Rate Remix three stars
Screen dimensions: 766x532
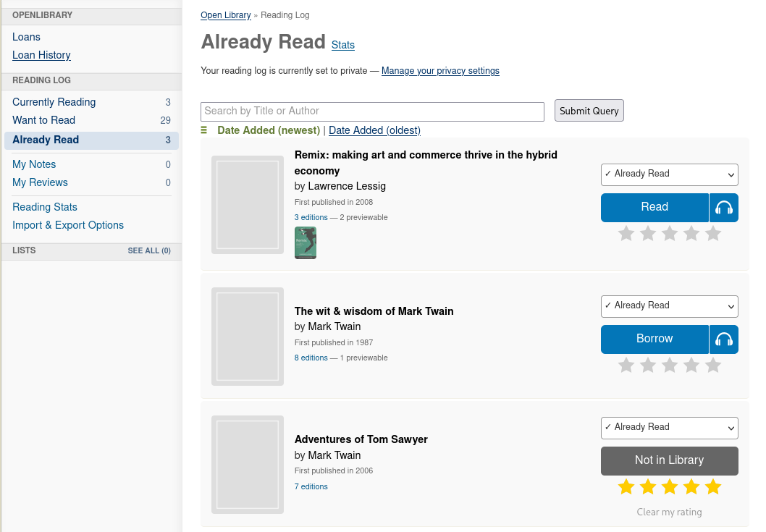click(x=670, y=234)
